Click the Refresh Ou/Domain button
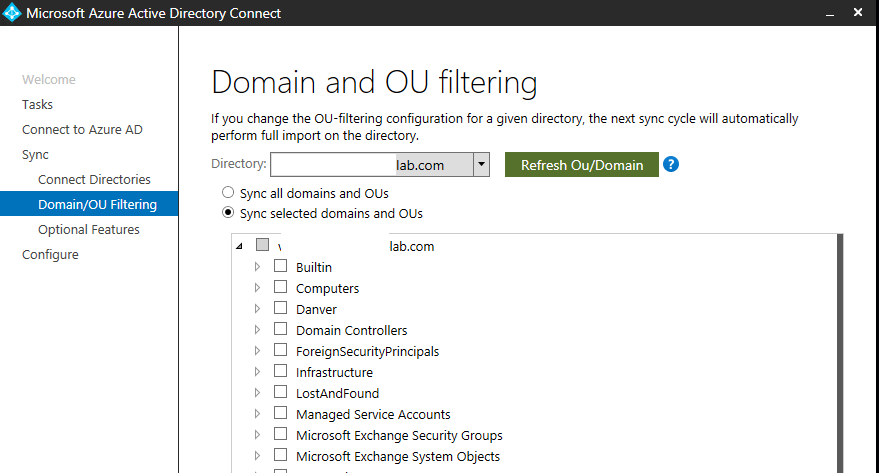Viewport: 879px width, 473px height. pyautogui.click(x=582, y=165)
